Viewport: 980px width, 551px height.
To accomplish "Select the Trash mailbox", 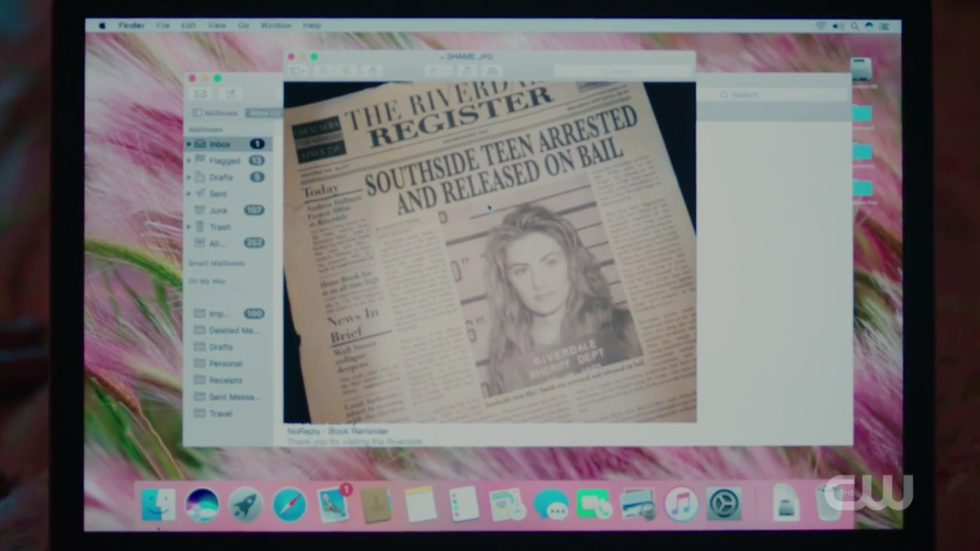I will (x=229, y=227).
